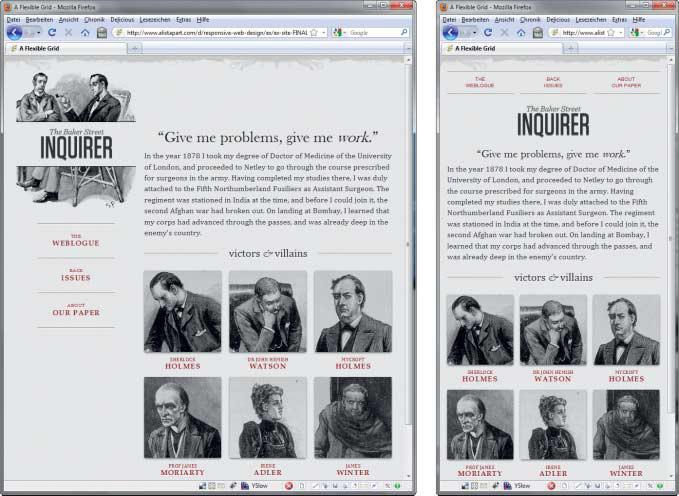This screenshot has width=679, height=496.
Task: Open search engine dropdown in the left browser
Action: click(342, 32)
